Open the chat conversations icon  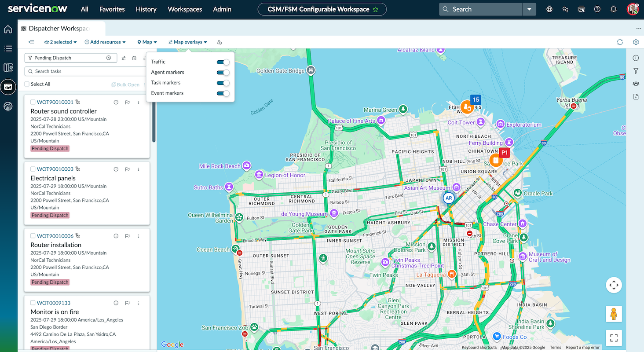coord(566,9)
